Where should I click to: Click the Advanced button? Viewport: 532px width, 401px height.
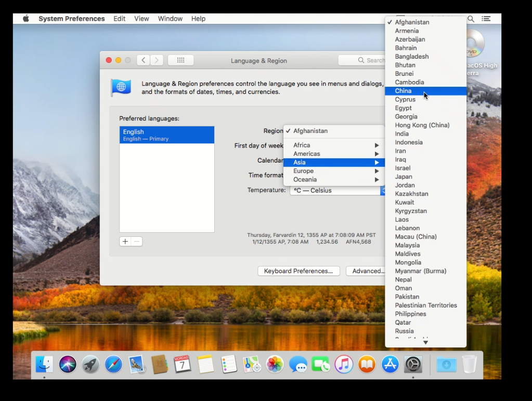pos(366,271)
